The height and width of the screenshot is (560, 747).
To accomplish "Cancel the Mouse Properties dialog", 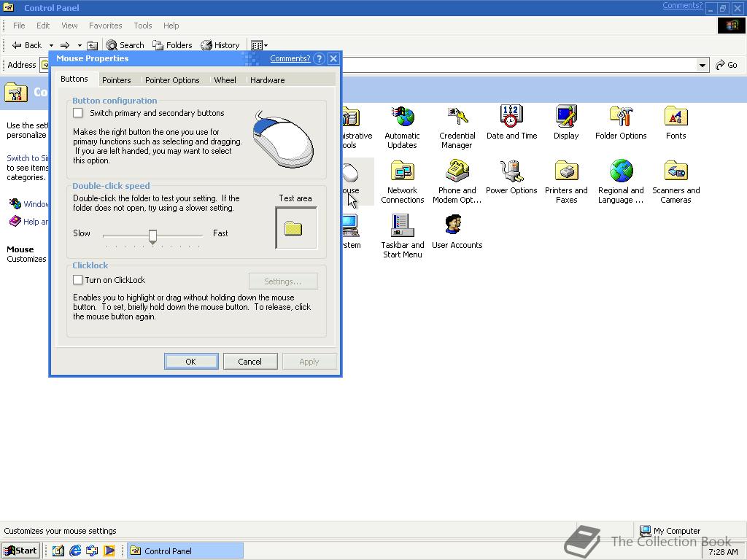I will point(250,361).
